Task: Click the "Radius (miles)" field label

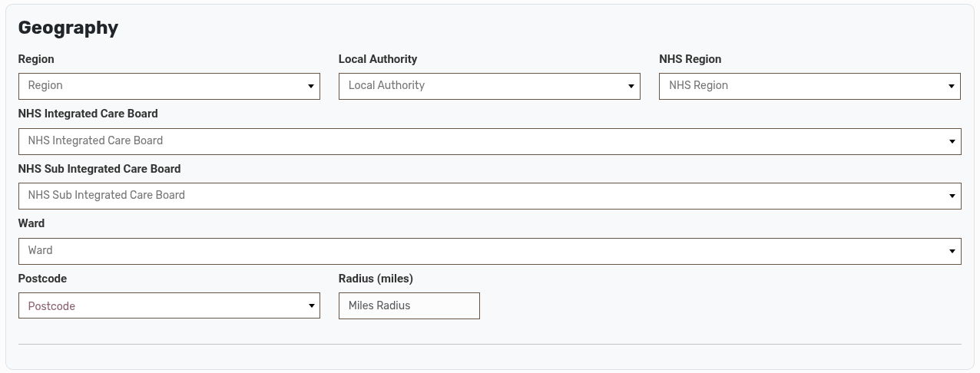Action: click(376, 279)
